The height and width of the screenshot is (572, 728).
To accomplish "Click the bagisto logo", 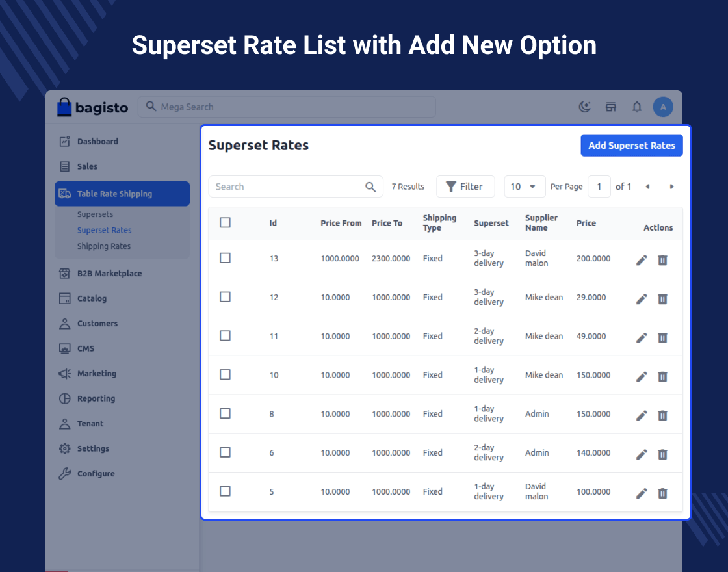I will [x=92, y=107].
